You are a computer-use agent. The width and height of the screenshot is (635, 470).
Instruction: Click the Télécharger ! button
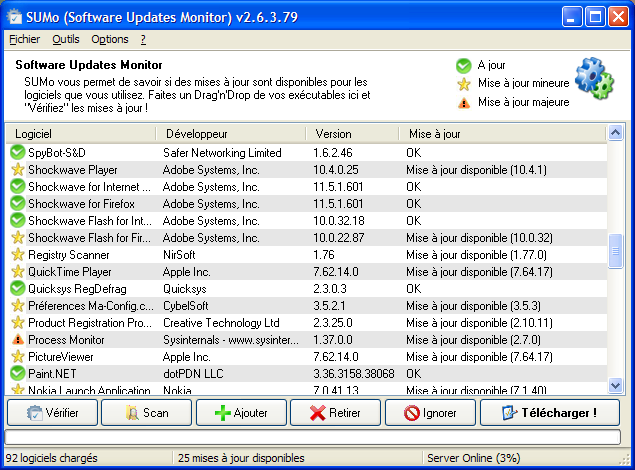(550, 413)
